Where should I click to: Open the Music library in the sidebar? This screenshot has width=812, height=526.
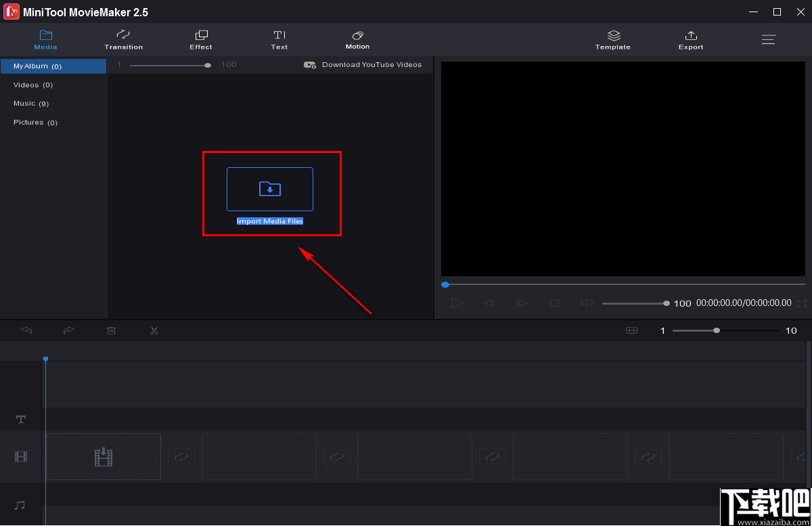coord(29,103)
